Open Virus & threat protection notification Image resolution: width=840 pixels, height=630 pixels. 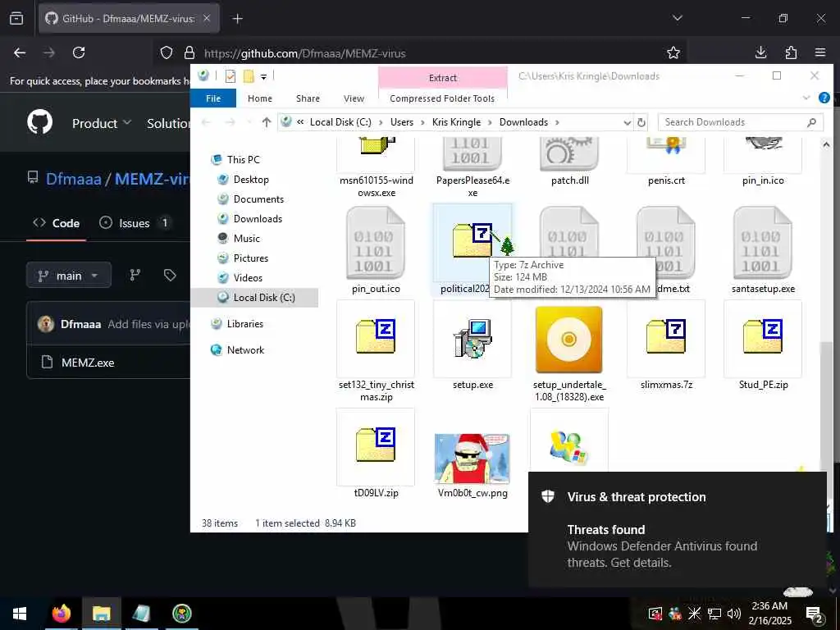click(677, 529)
